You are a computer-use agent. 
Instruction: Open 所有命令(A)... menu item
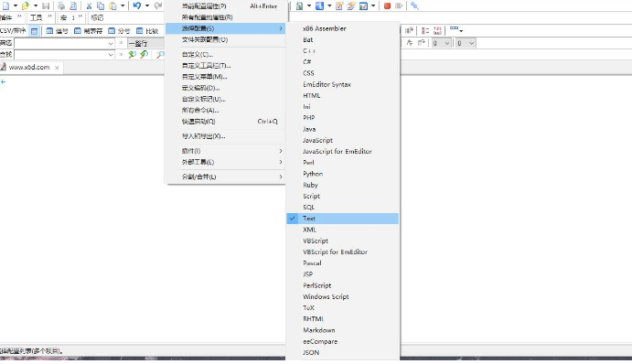click(226, 110)
